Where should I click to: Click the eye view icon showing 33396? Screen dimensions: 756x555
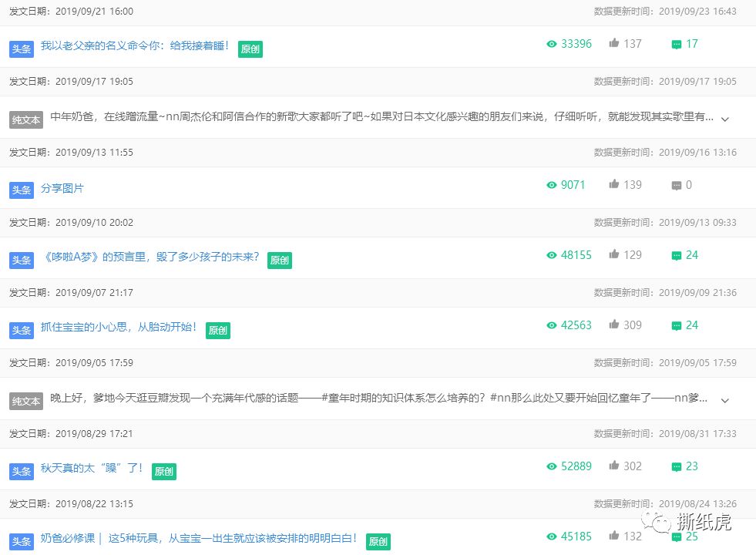tap(552, 44)
